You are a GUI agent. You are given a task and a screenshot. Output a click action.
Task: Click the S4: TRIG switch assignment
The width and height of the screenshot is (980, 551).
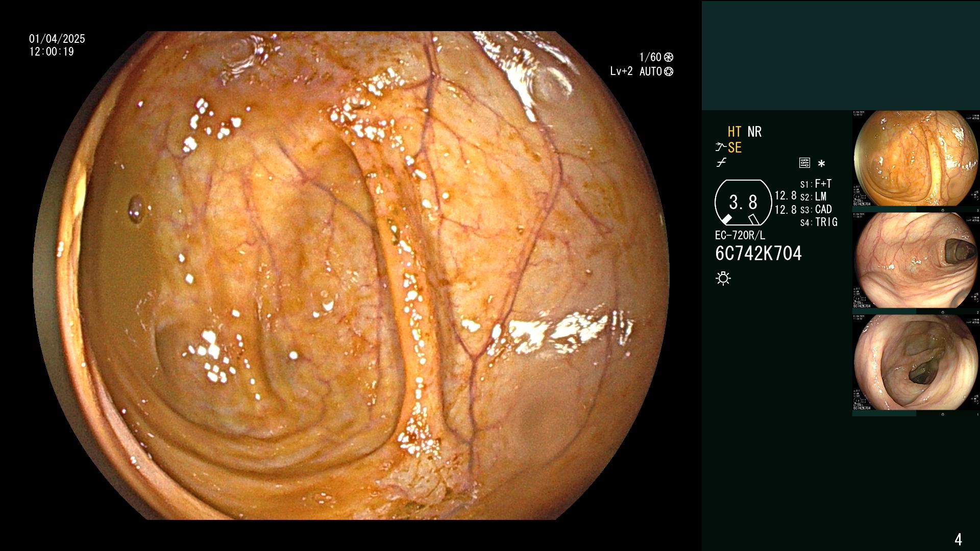point(819,222)
